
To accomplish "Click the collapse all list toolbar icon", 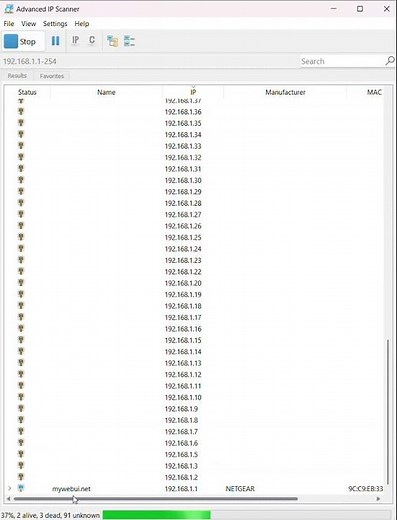I will click(x=129, y=41).
